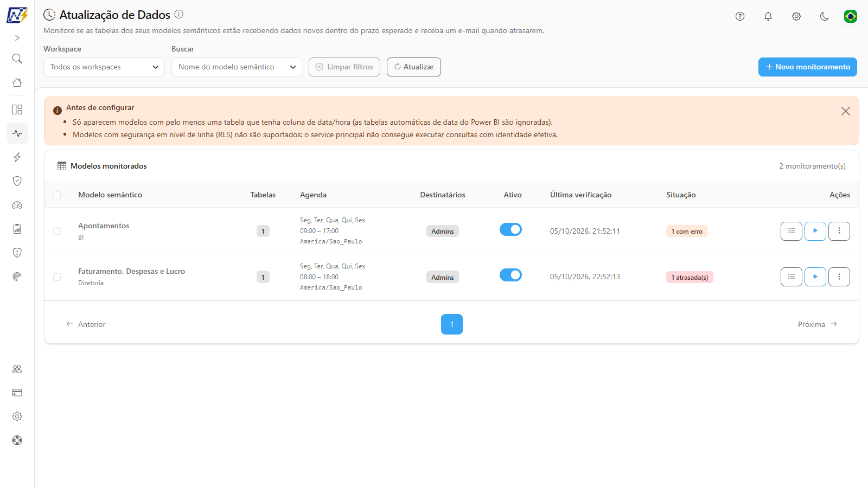
Task: Show info next to Atualização de Dados title
Action: pyautogui.click(x=178, y=15)
